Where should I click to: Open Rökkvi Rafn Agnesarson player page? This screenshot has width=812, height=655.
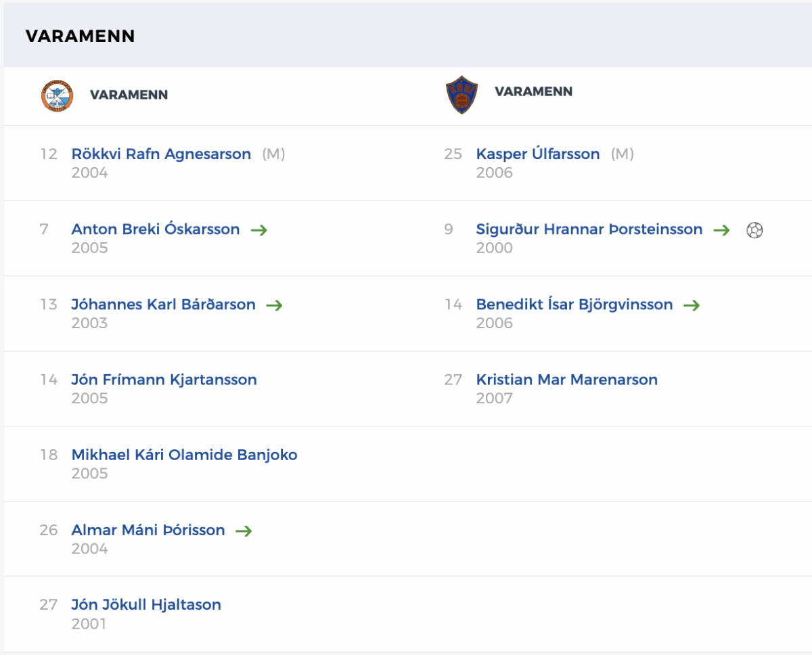161,154
